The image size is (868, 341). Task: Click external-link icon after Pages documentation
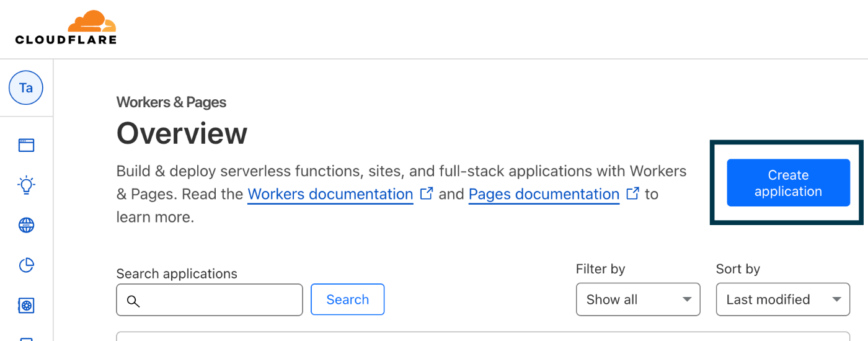point(633,193)
